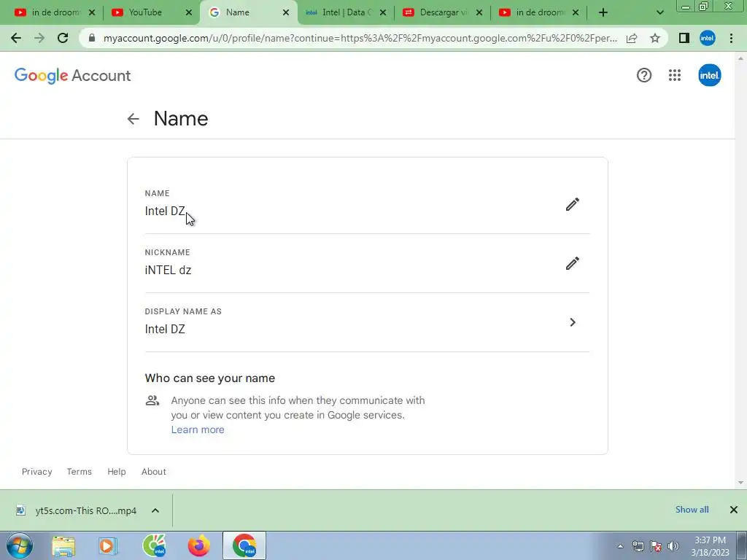The height and width of the screenshot is (560, 747).
Task: Open the volume speaker tray icon
Action: [673, 546]
